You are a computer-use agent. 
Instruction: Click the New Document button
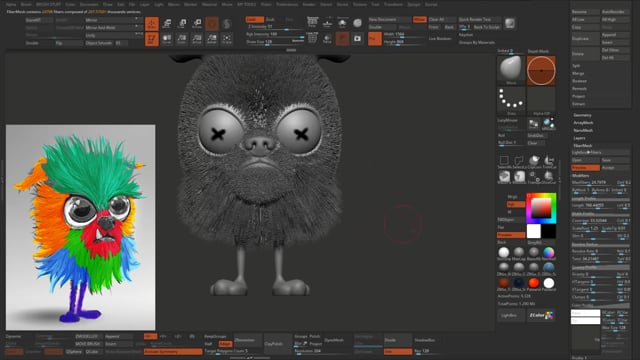(389, 20)
